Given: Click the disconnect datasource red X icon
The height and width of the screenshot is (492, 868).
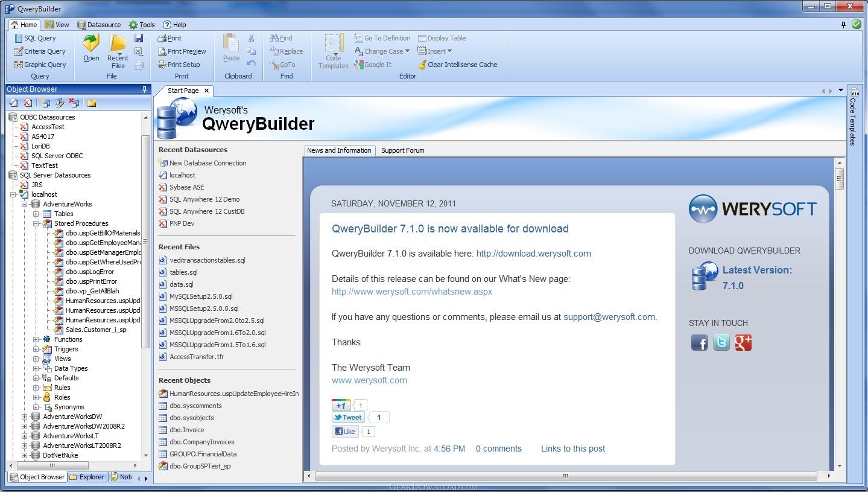Looking at the screenshot, I should [x=27, y=103].
